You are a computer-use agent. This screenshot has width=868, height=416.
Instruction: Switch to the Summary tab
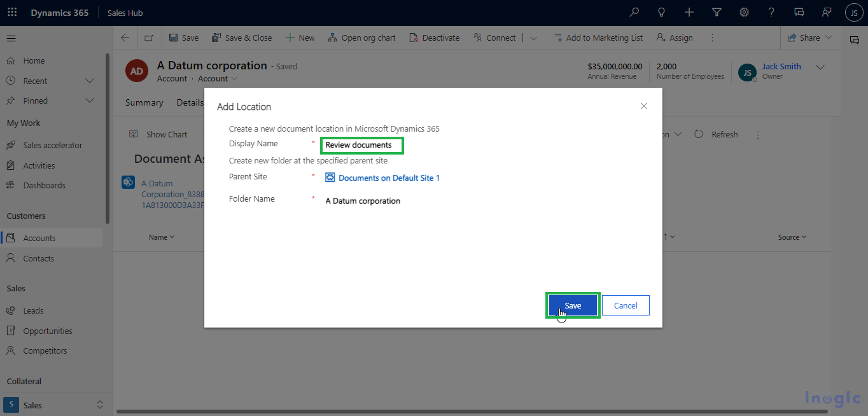pyautogui.click(x=144, y=102)
